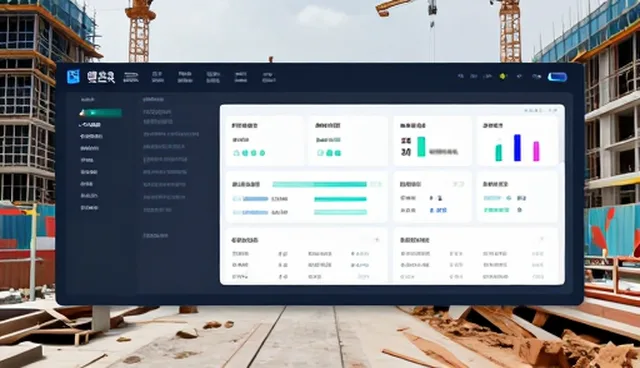Click the tall teal bar beside large numerals

click(x=421, y=146)
